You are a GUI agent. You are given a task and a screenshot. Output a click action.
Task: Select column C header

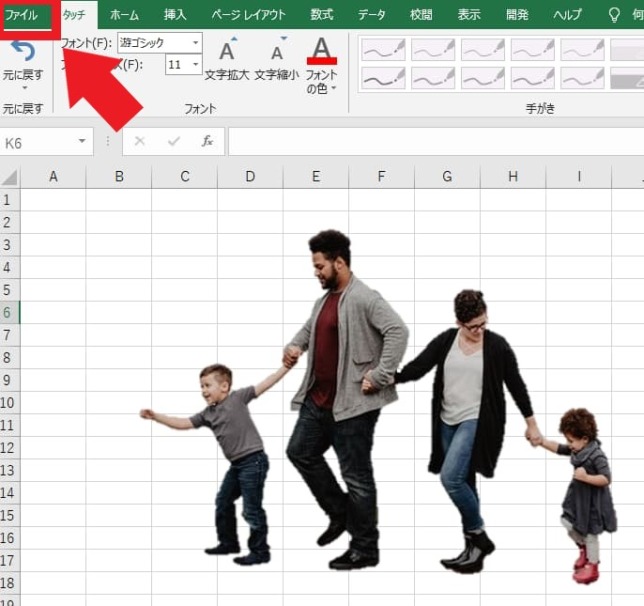(184, 177)
